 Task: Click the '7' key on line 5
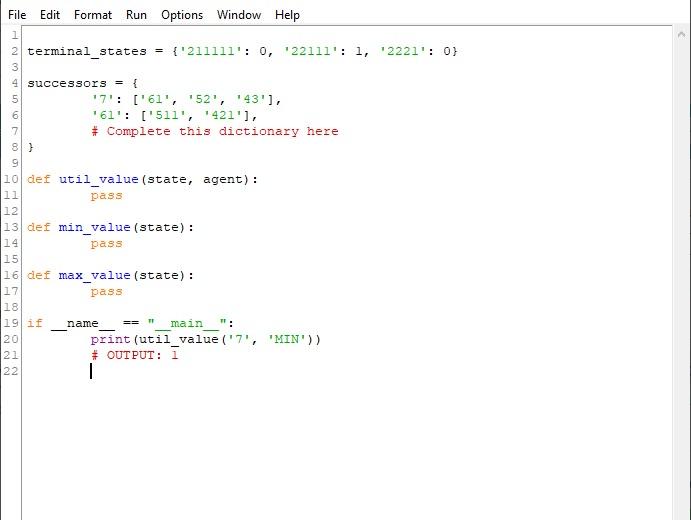[x=103, y=99]
